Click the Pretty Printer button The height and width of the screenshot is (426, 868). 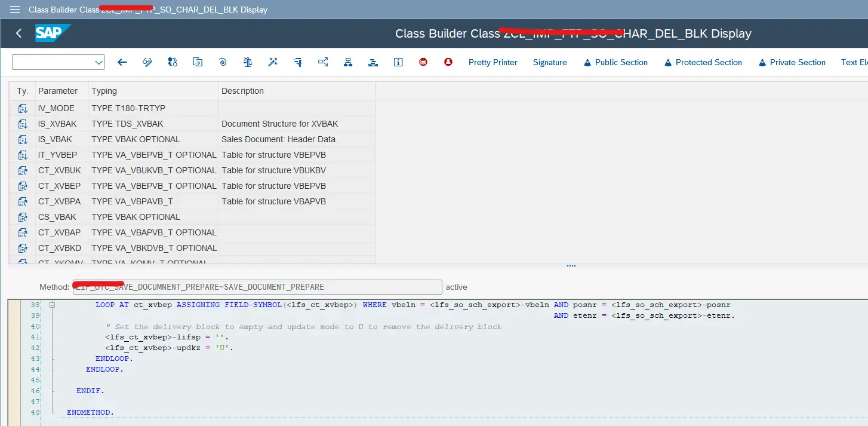[493, 62]
